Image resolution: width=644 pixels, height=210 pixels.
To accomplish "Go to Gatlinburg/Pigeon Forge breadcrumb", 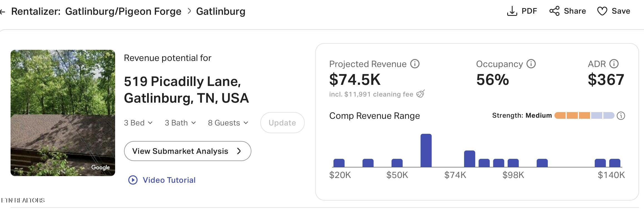I will (x=123, y=11).
